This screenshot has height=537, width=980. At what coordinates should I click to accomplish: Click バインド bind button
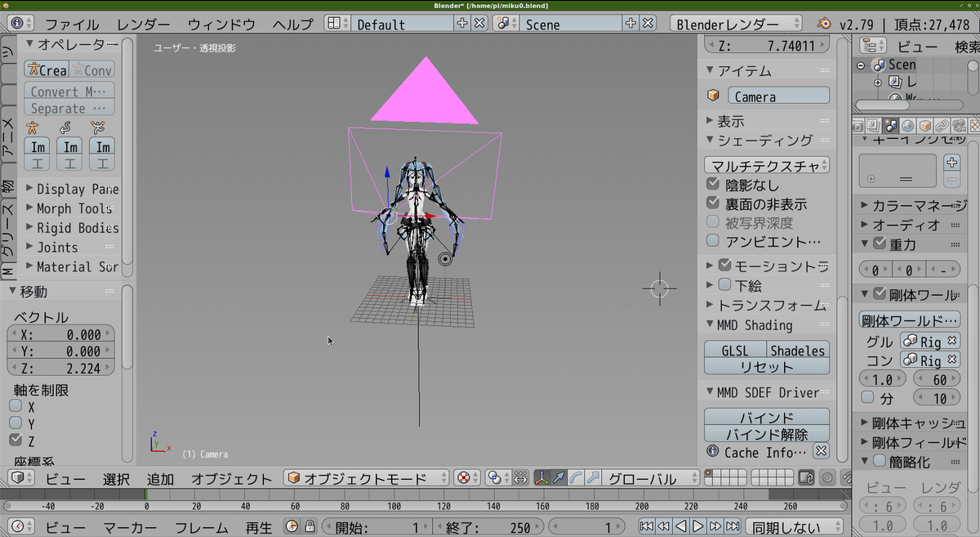coord(767,417)
